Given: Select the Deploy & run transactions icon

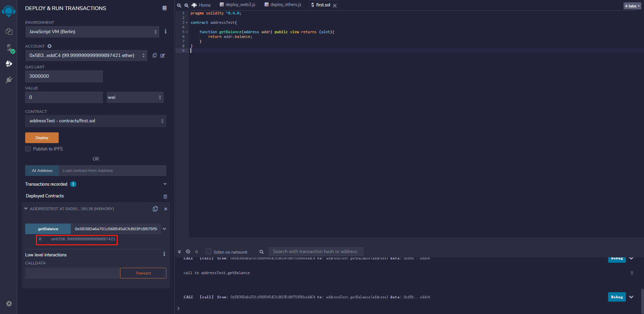Looking at the screenshot, I should tap(9, 64).
